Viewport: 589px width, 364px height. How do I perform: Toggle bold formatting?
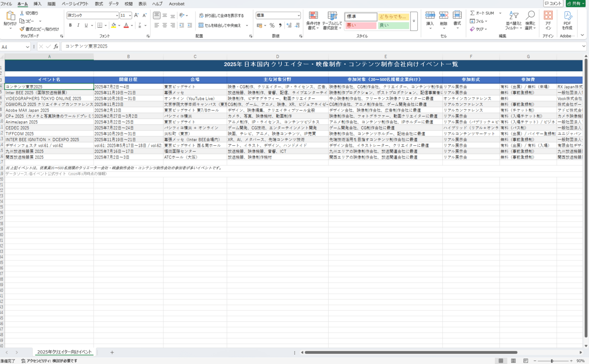[x=70, y=25]
